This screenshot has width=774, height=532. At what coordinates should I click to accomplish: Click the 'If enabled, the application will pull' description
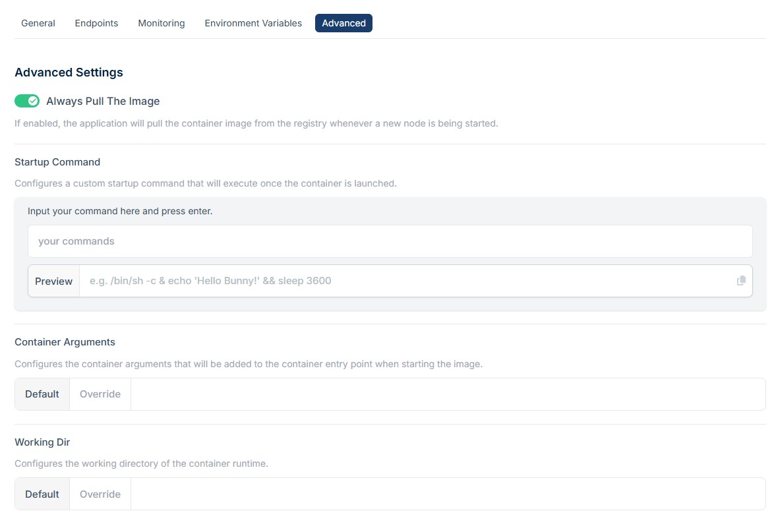256,123
